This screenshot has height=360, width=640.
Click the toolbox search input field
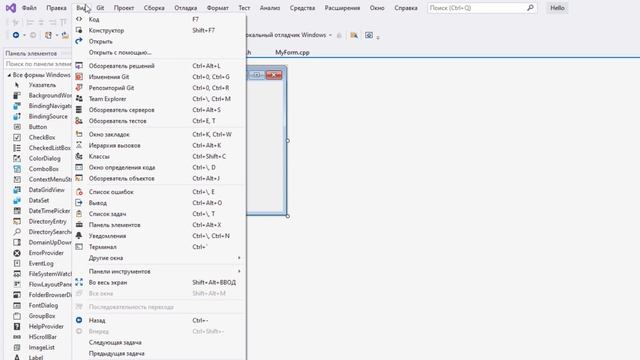point(38,64)
